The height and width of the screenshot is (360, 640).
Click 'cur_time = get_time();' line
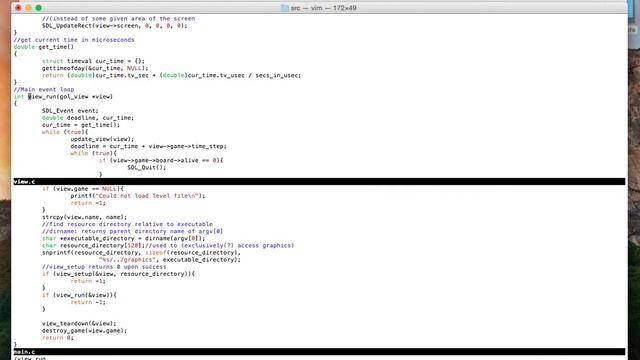click(x=81, y=125)
